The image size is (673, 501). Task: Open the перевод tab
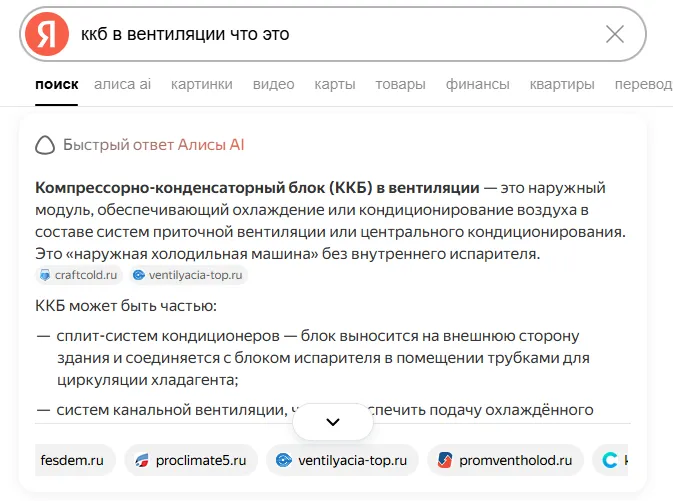[x=643, y=84]
